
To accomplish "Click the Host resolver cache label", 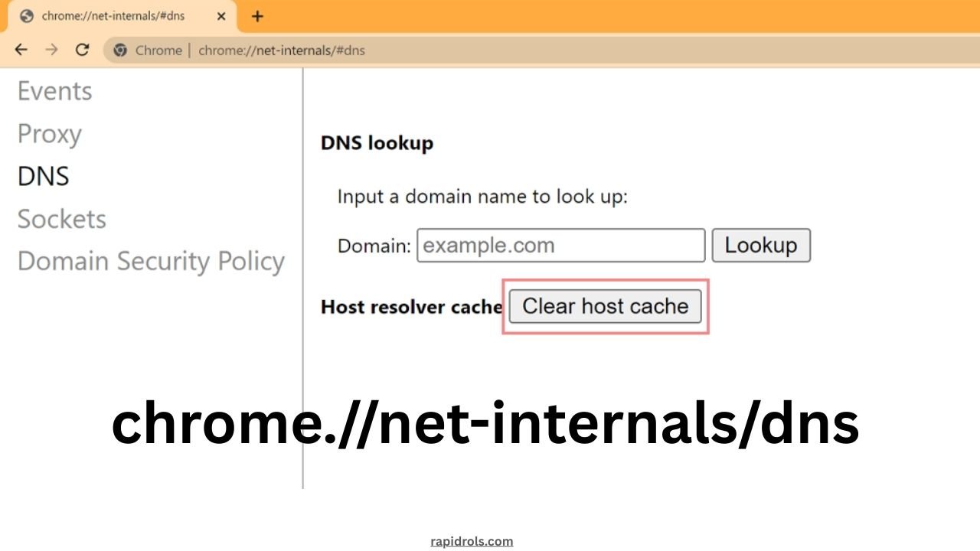I will point(412,307).
